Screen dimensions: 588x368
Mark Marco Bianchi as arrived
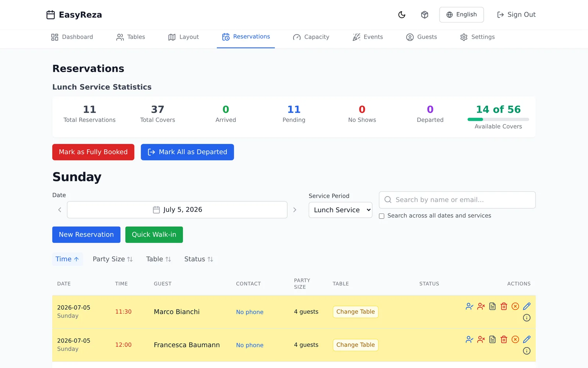click(x=469, y=306)
